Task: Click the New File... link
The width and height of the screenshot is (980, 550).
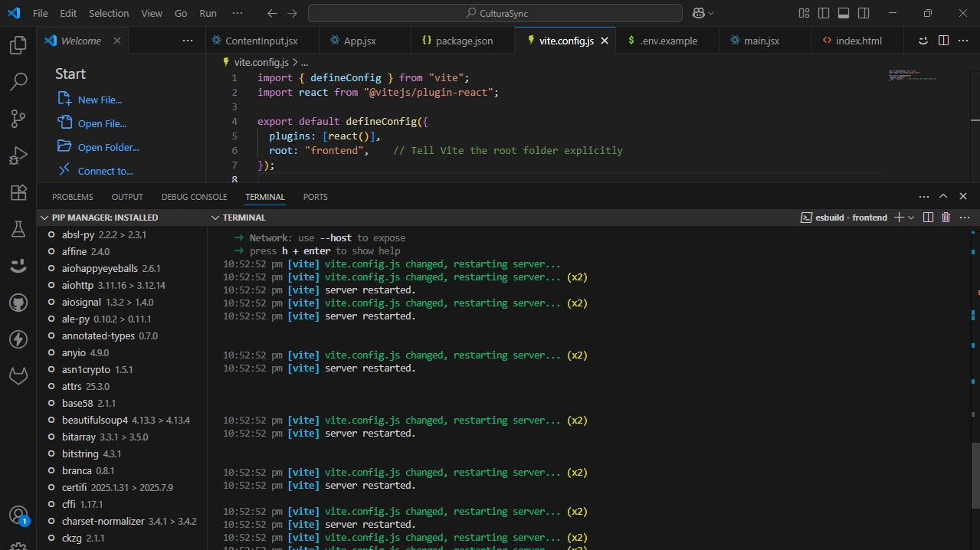Action: tap(100, 100)
